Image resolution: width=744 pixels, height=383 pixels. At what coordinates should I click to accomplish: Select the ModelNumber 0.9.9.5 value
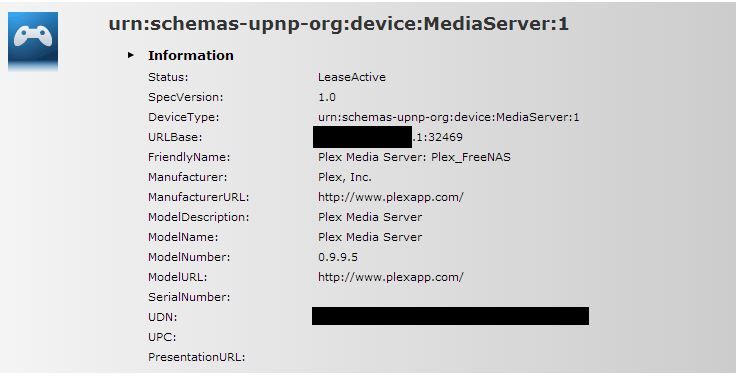click(x=338, y=257)
